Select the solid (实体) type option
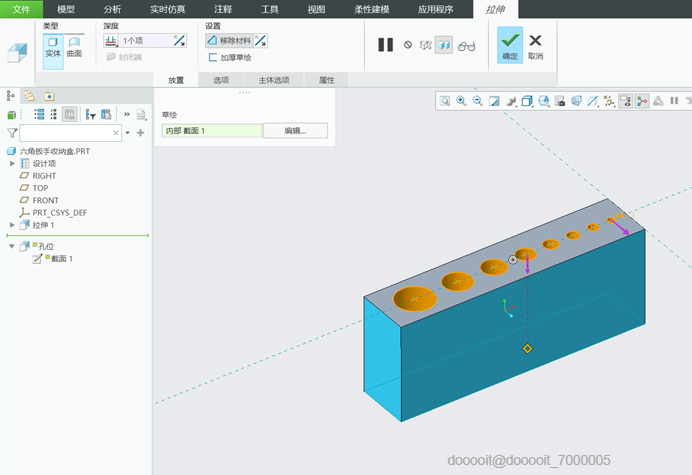 [53, 45]
